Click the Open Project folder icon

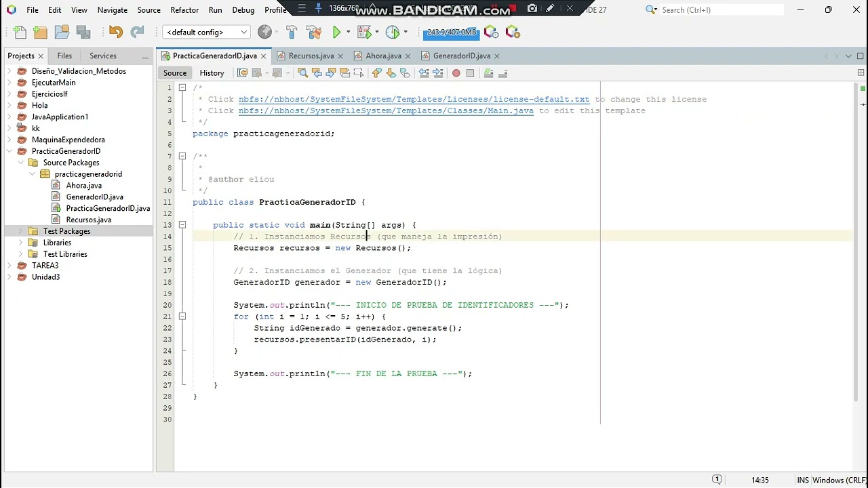coord(62,32)
